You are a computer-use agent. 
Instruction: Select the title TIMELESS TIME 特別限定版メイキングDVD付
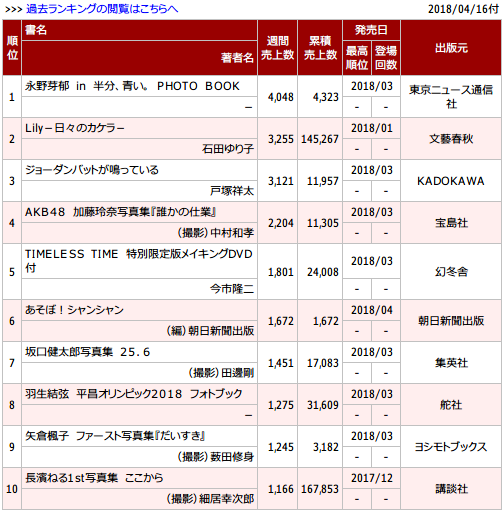(x=139, y=261)
